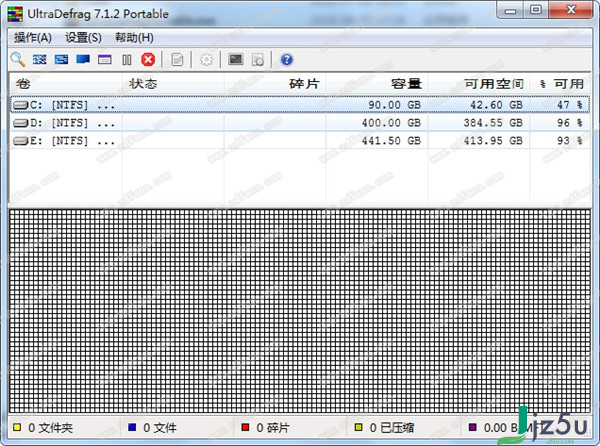This screenshot has width=600, height=446.
Task: Stop the job with the red X icon
Action: pos(148,60)
